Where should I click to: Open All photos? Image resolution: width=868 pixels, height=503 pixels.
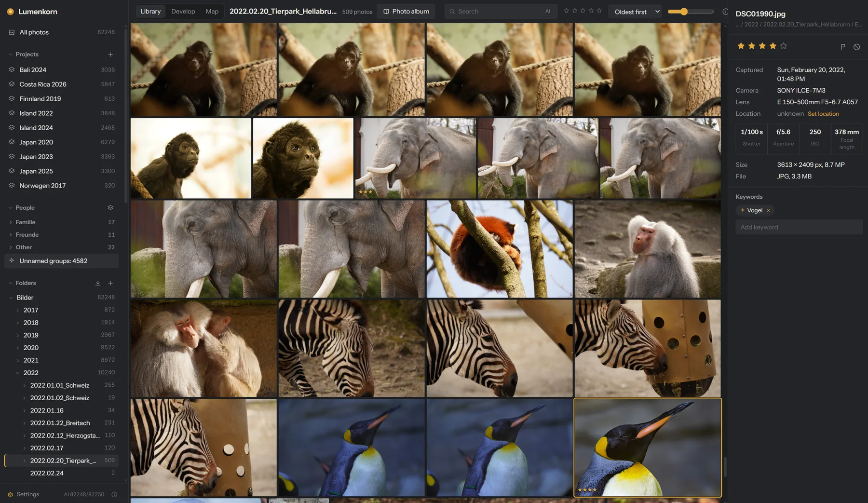(62, 32)
